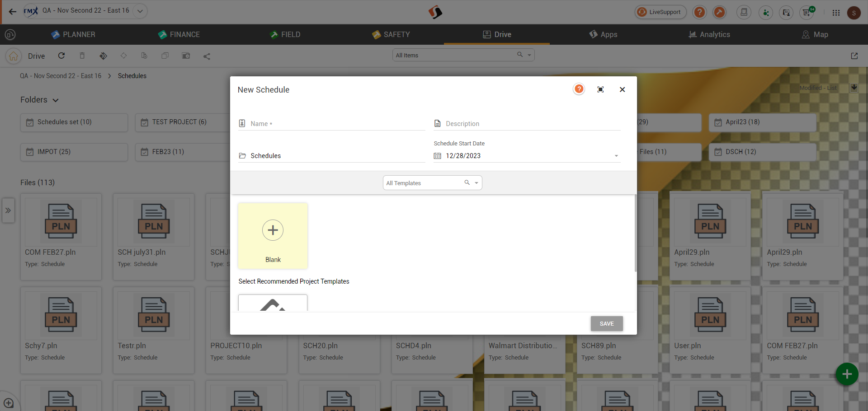Open LiveSupport chat
Image resolution: width=868 pixels, height=411 pixels.
point(660,12)
